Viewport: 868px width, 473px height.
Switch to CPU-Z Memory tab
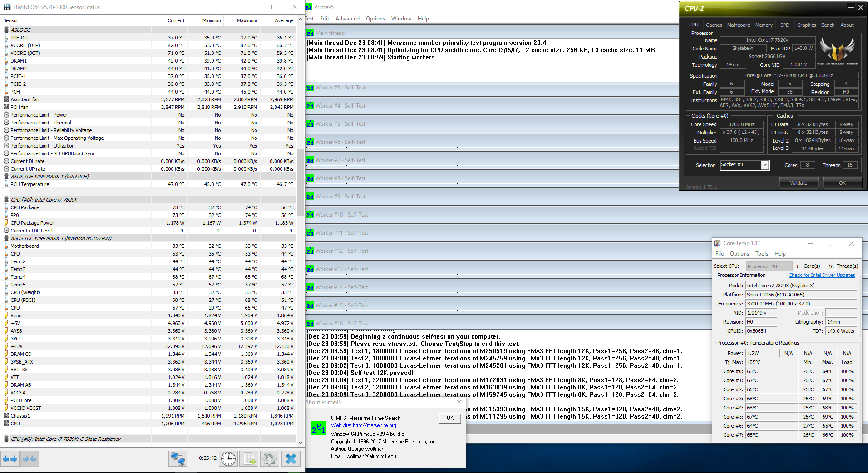coord(764,25)
